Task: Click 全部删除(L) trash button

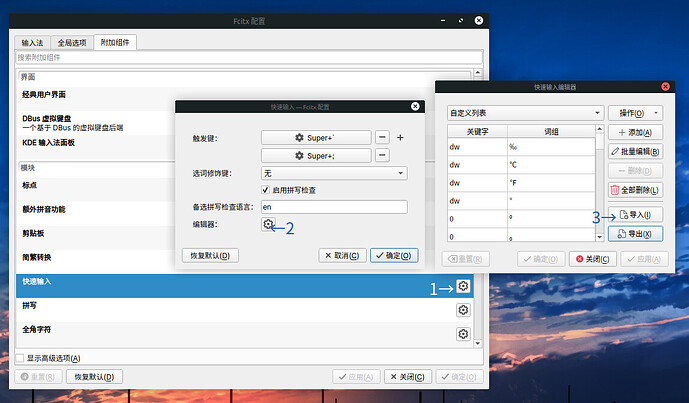Action: (635, 190)
